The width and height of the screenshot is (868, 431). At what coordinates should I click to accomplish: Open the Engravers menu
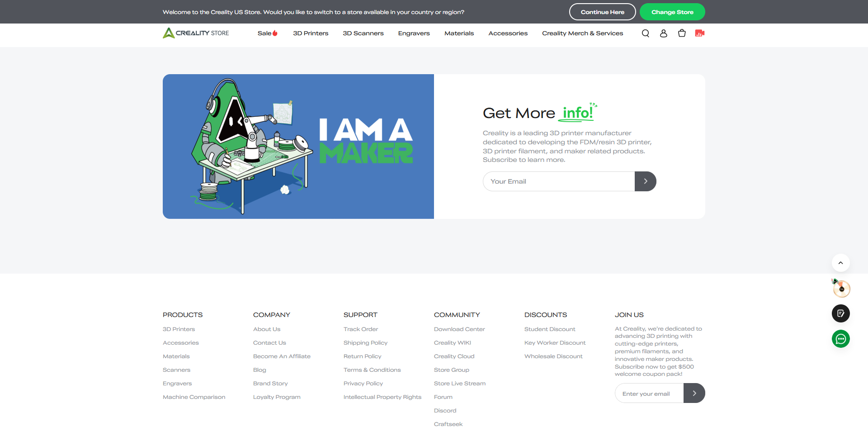coord(414,33)
